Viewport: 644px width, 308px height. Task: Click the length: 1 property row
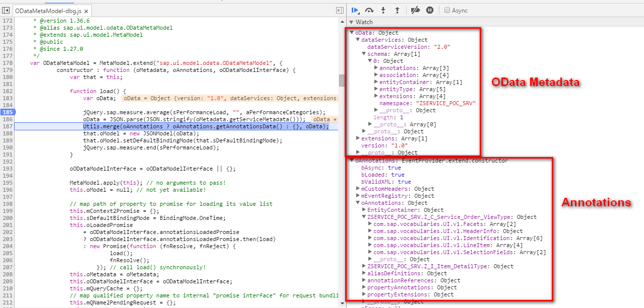(388, 117)
